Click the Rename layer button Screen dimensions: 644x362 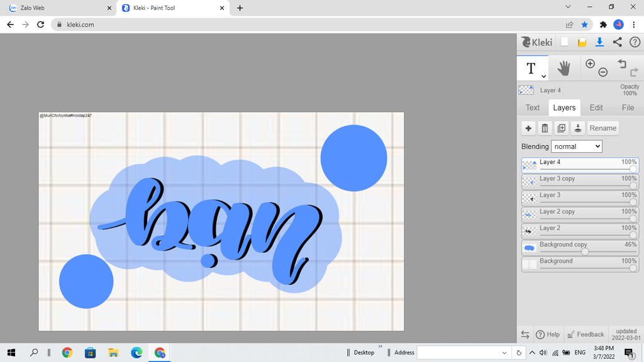click(x=602, y=128)
